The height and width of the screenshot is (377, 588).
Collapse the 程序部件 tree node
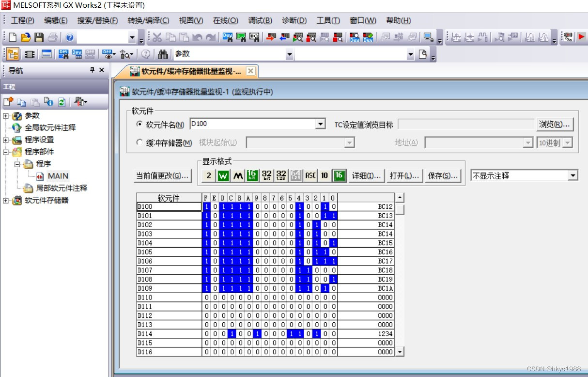[6, 152]
